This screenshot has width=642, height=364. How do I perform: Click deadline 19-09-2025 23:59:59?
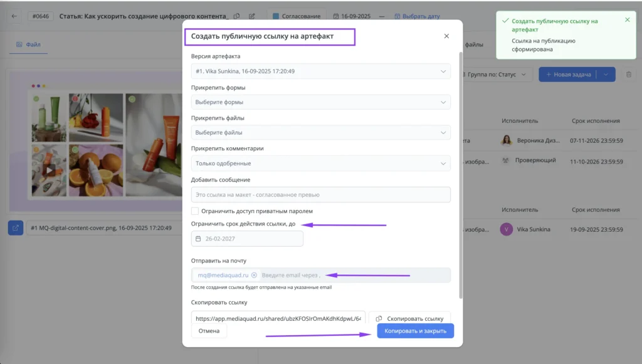coord(596,229)
